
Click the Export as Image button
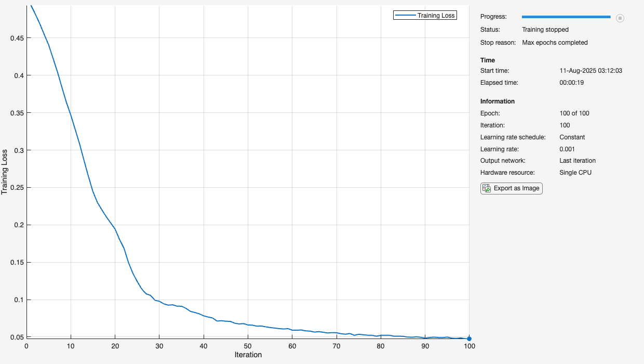point(512,188)
